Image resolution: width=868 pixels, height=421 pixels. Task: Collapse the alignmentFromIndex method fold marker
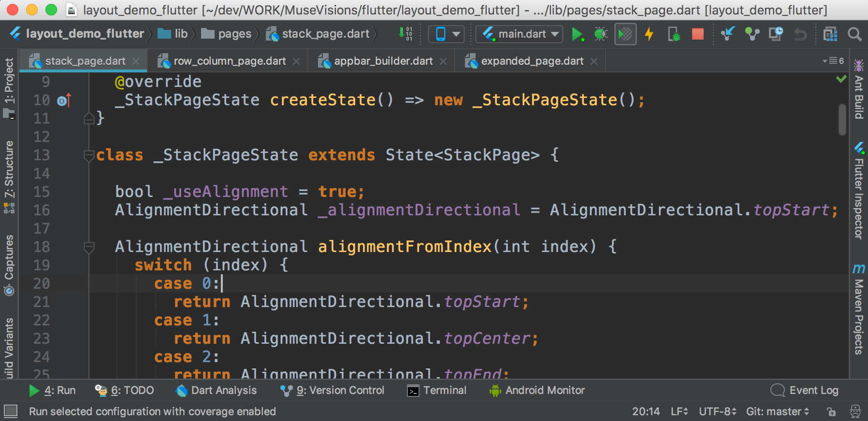pos(88,247)
